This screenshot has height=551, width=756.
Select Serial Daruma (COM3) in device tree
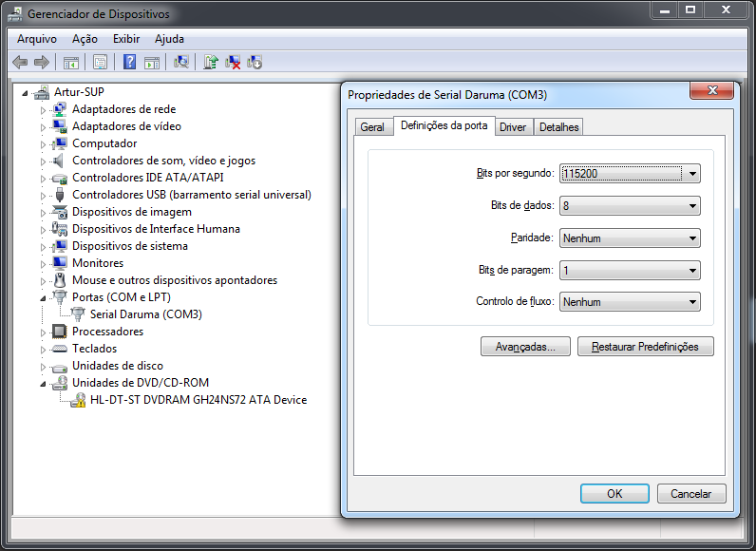(145, 314)
